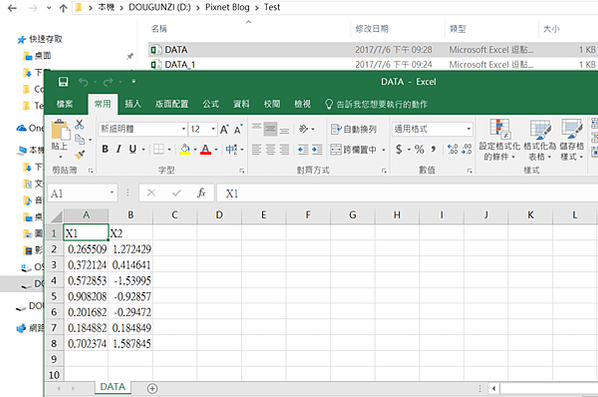The height and width of the screenshot is (397, 598).
Task: Save the workbook using the floppy disk icon
Action: point(63,82)
